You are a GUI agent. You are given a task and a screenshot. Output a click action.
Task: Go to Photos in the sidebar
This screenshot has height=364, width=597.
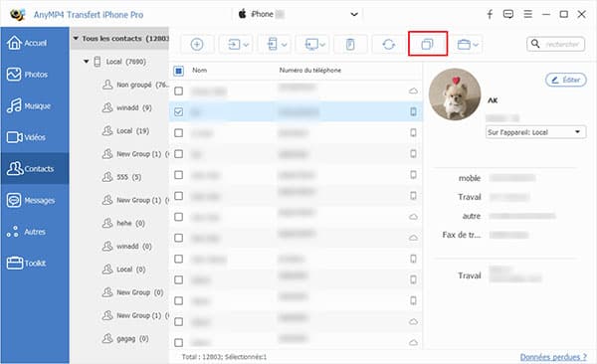pyautogui.click(x=34, y=75)
